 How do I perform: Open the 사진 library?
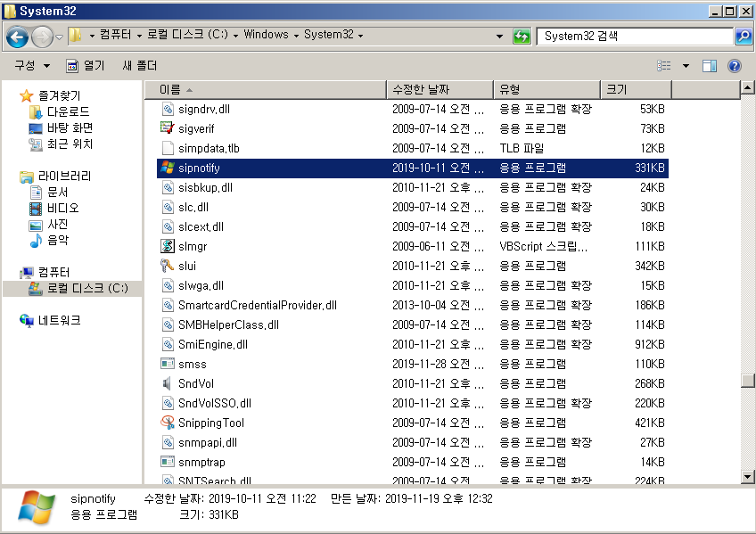(57, 224)
